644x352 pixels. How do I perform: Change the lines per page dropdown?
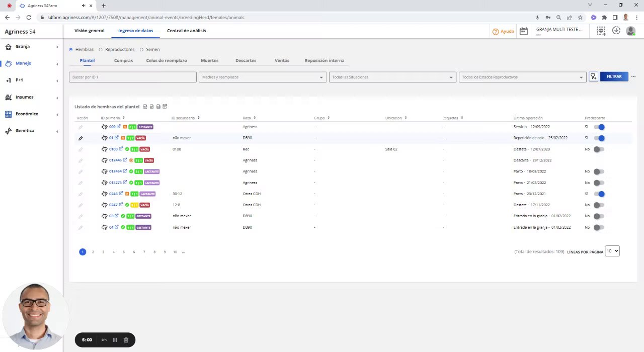coord(612,251)
